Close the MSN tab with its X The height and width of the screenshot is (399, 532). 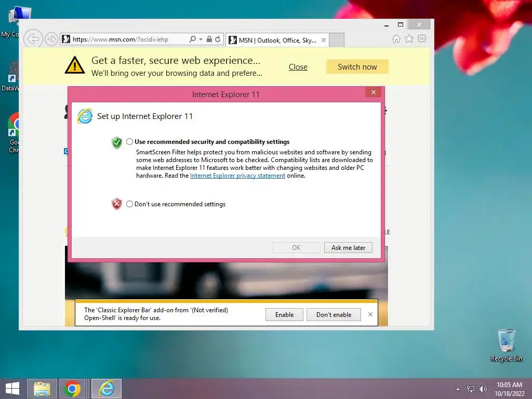point(324,40)
